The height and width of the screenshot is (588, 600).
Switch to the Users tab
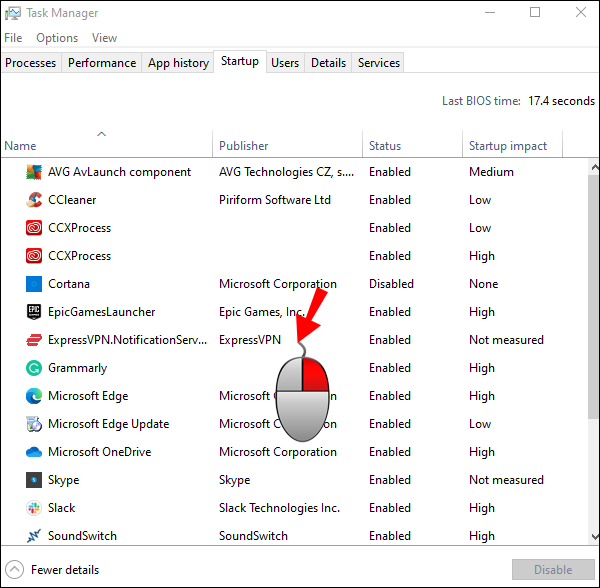285,63
